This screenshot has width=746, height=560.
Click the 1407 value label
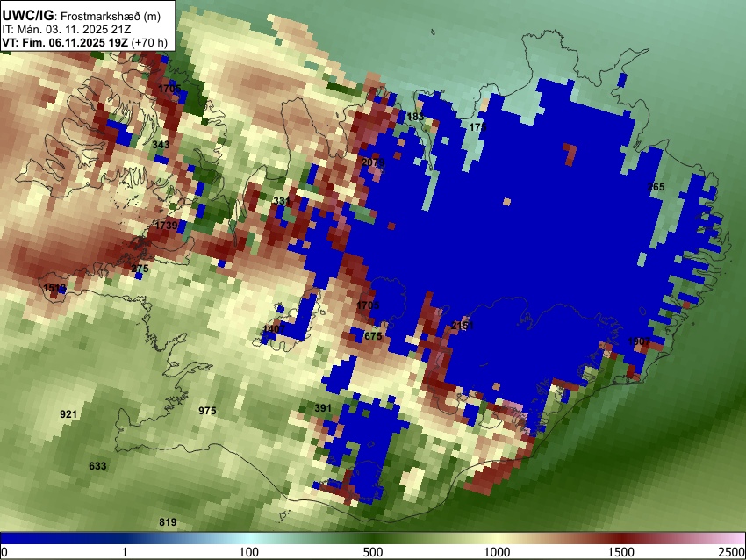tap(274, 329)
